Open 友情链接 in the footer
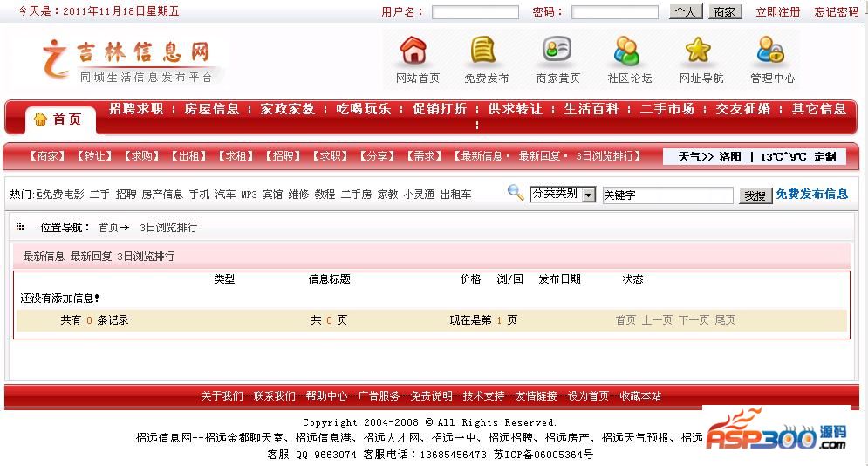 [x=536, y=395]
